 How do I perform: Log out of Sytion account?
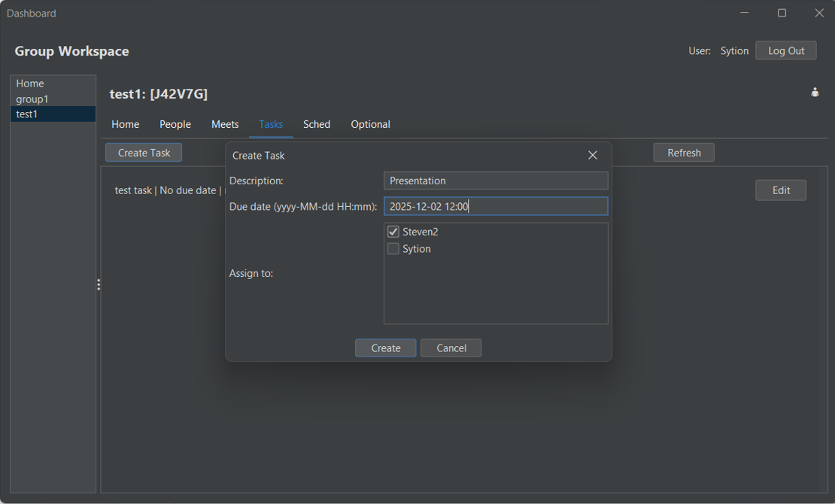[786, 50]
